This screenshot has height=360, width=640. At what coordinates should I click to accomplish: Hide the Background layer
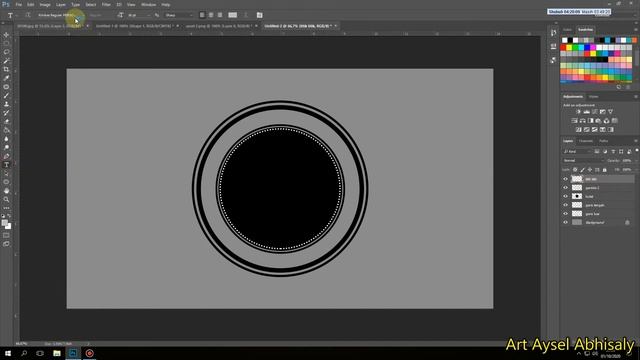566,222
